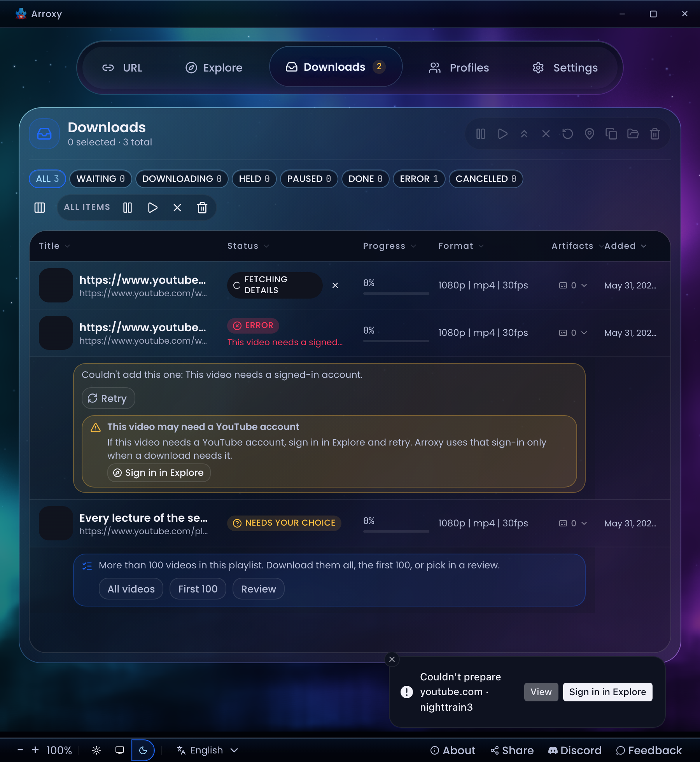Choose First 100 playlist option

tap(198, 589)
